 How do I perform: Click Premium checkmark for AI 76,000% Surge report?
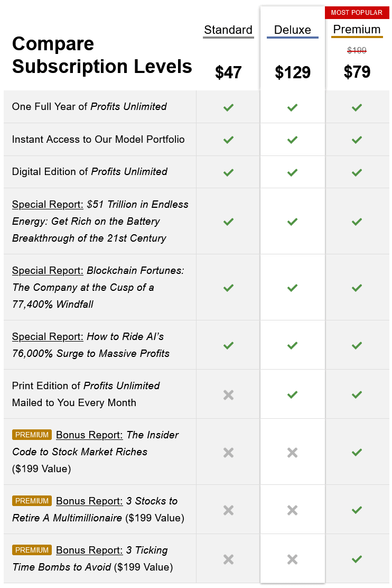[357, 345]
